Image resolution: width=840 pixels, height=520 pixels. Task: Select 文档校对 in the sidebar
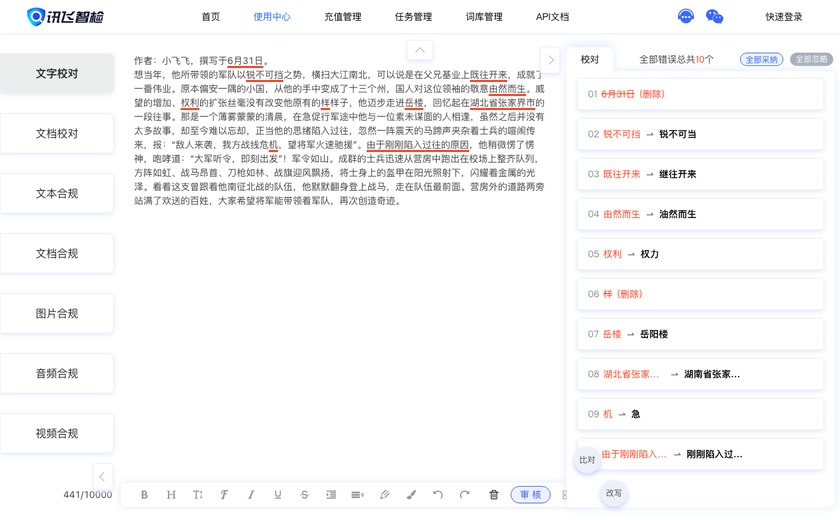point(57,133)
